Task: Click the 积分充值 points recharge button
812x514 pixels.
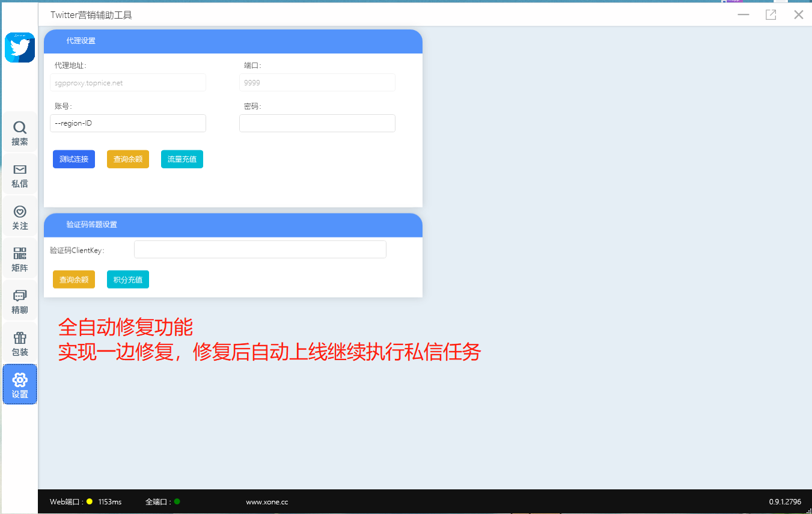Action: pos(128,280)
